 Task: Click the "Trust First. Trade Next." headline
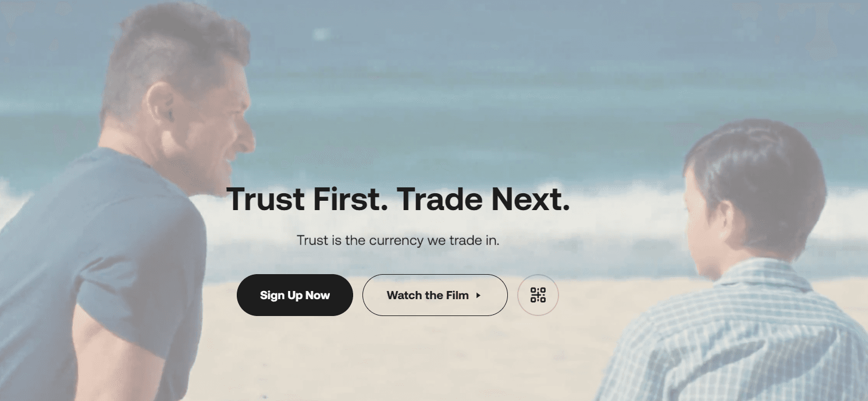click(x=398, y=199)
